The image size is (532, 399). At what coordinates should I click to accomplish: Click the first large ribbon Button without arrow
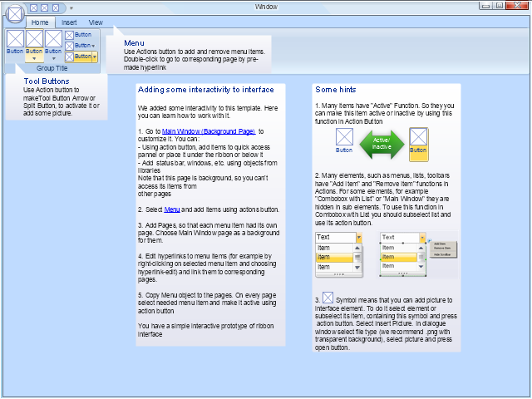click(x=15, y=42)
